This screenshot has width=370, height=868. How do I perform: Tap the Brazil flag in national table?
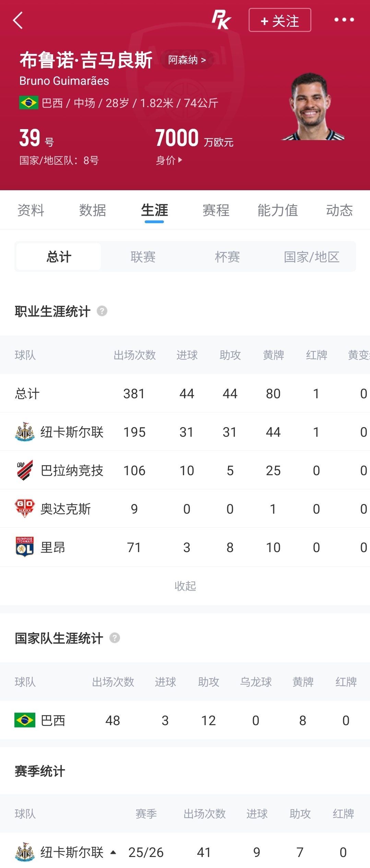pyautogui.click(x=25, y=720)
